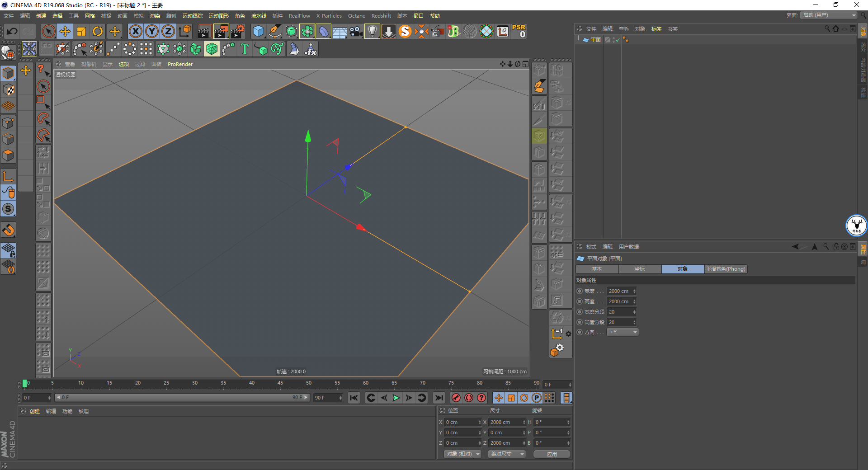Add a light object from the toolbar
This screenshot has width=868, height=470.
(x=372, y=31)
